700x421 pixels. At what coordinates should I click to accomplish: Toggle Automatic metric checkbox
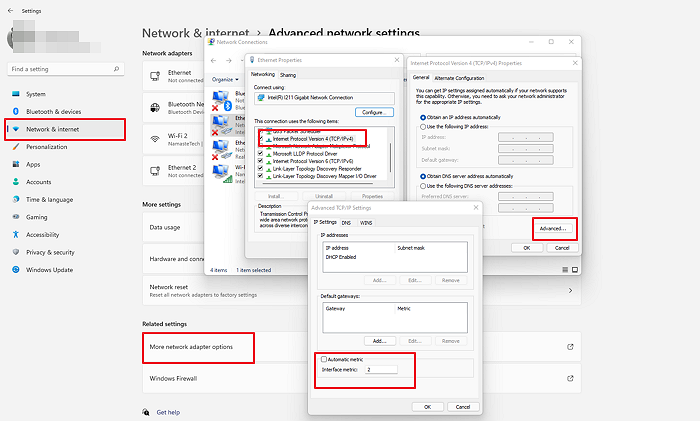coord(324,359)
